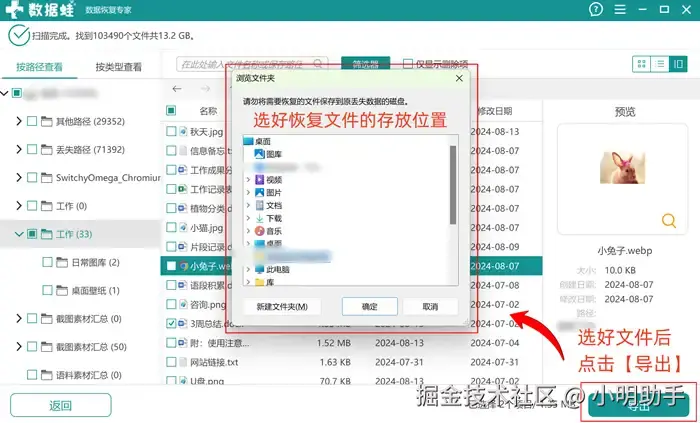The height and width of the screenshot is (423, 700).
Task: Check the 秋天.jpg file checkbox
Action: (171, 131)
